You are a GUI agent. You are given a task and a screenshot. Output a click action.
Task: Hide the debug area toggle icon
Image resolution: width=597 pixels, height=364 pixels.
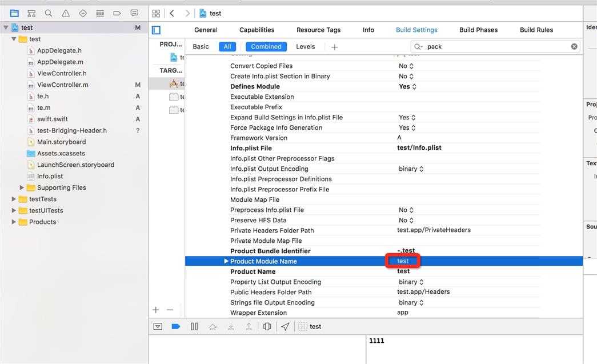[158, 326]
